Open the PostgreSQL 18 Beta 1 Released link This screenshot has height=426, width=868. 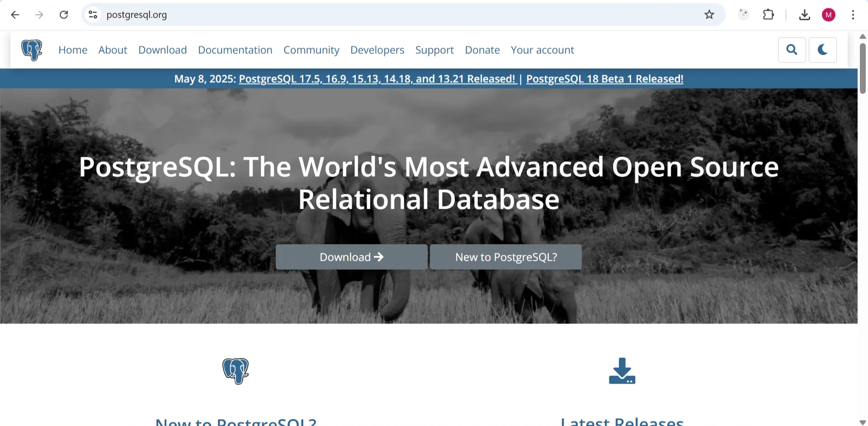pyautogui.click(x=605, y=79)
